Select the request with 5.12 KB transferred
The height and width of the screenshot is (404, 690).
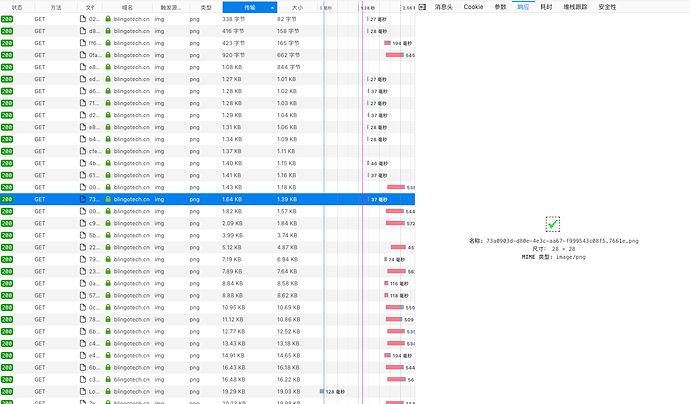207,247
